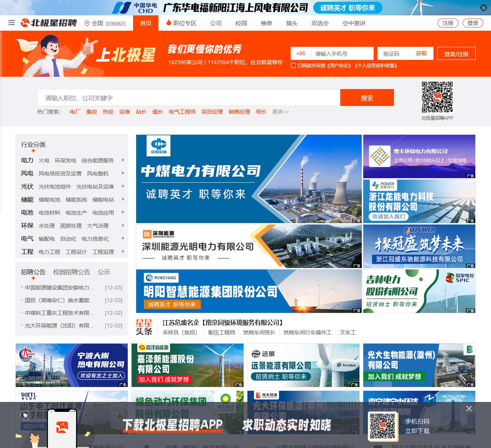Screen dimensions: 491x448
Task: Open announcement 国投（湖南安仁）抽水蓄能...
Action: (59, 300)
